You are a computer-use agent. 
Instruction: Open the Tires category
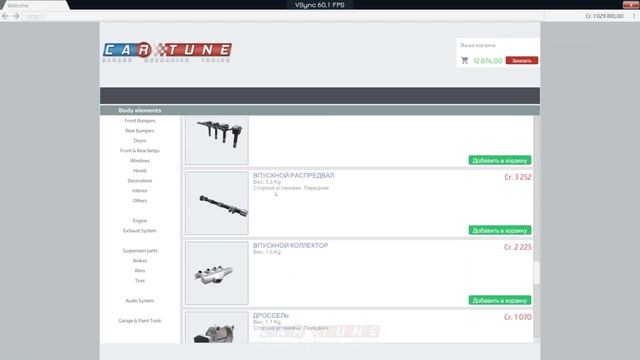click(x=140, y=281)
